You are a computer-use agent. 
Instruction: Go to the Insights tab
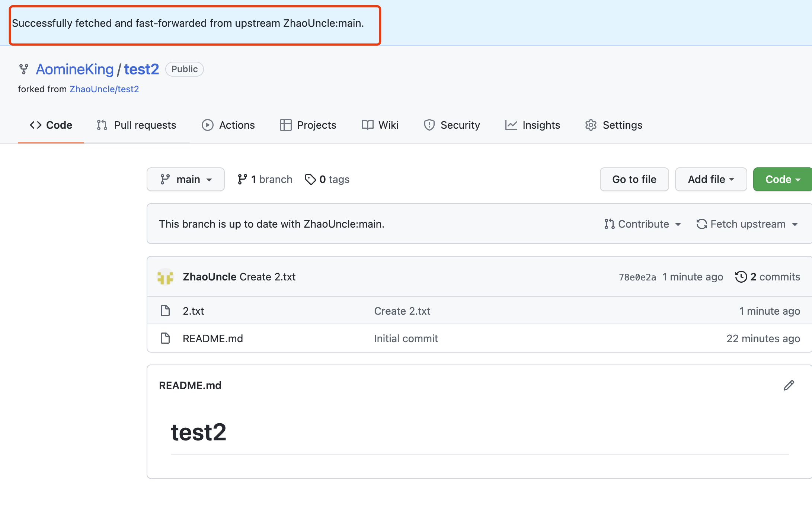click(533, 125)
